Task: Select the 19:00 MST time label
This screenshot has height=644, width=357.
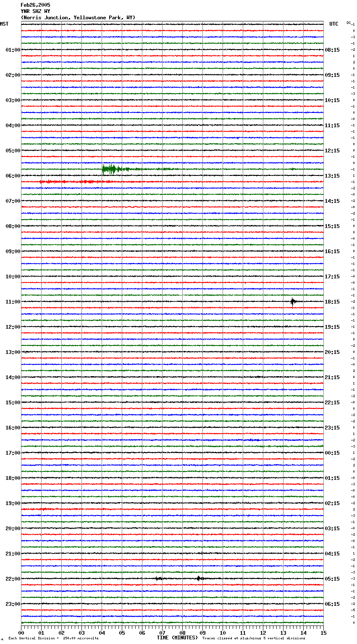Action: point(13,503)
